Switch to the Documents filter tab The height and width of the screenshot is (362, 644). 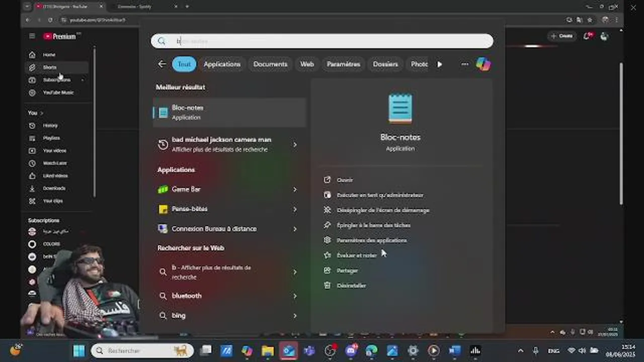[x=270, y=64]
